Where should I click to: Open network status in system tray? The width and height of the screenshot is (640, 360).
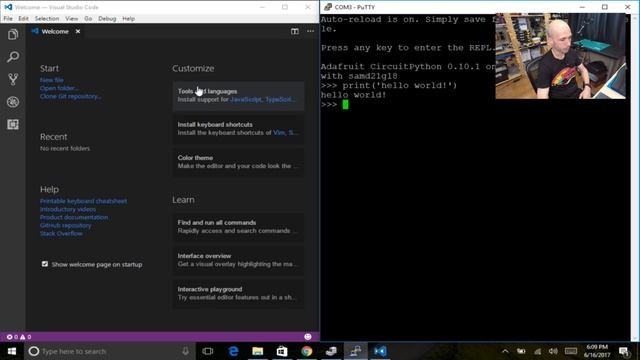(538, 351)
